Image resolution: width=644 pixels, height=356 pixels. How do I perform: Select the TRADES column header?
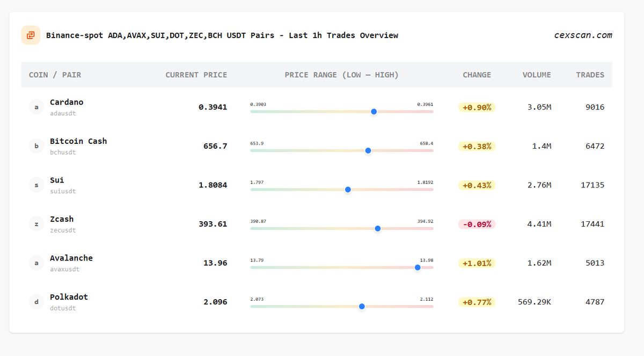(590, 75)
